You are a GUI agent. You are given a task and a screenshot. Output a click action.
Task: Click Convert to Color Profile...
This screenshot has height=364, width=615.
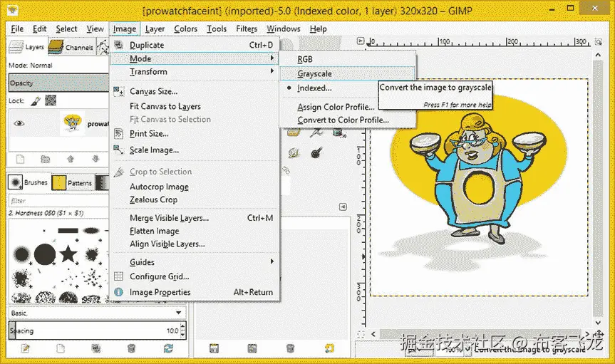point(343,120)
